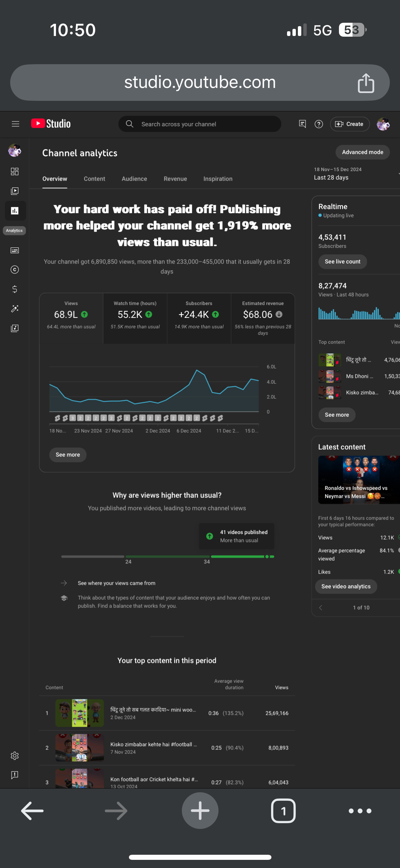This screenshot has height=868, width=400.
Task: Open Settings gear in sidebar
Action: [x=15, y=756]
